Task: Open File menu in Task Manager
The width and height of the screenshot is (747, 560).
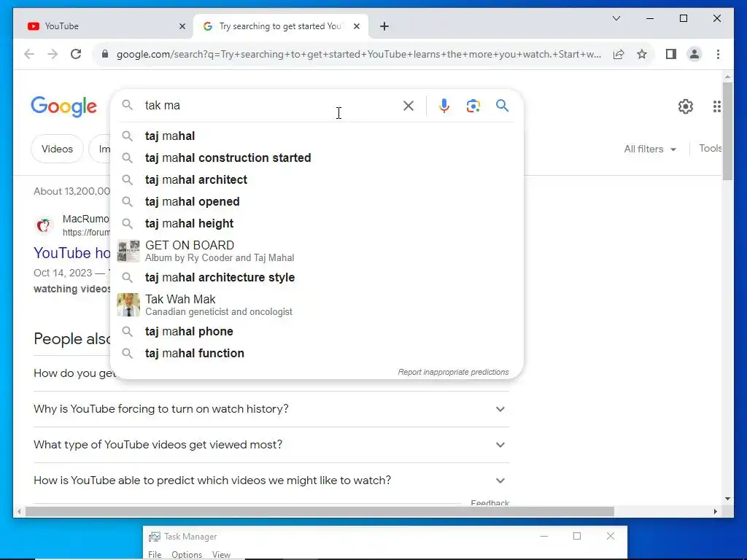Action: [155, 555]
